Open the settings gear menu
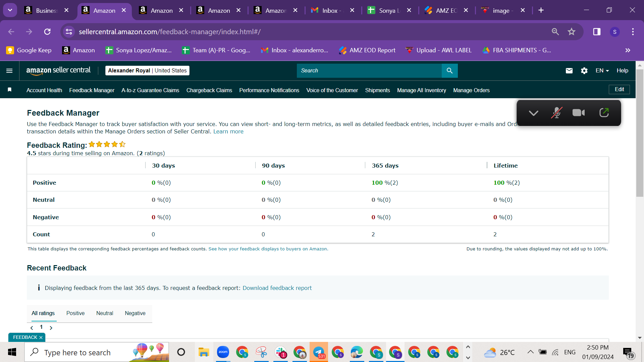This screenshot has height=362, width=644. click(584, 71)
